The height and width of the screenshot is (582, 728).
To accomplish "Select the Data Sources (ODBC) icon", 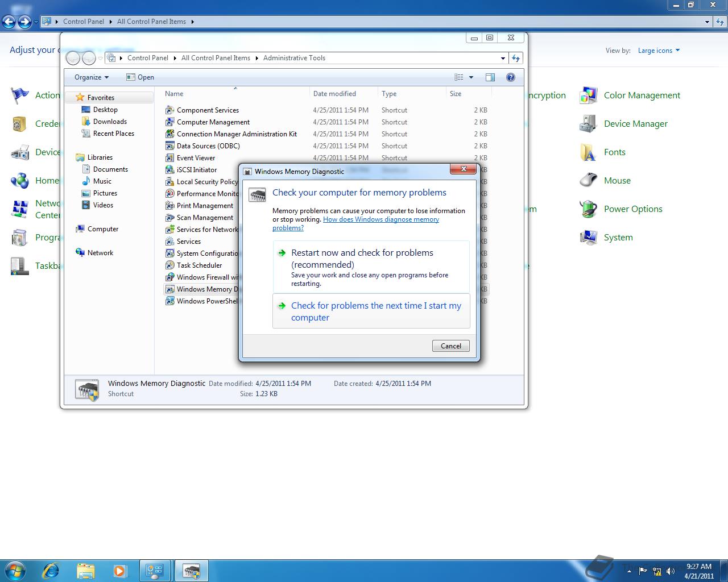I will (169, 145).
